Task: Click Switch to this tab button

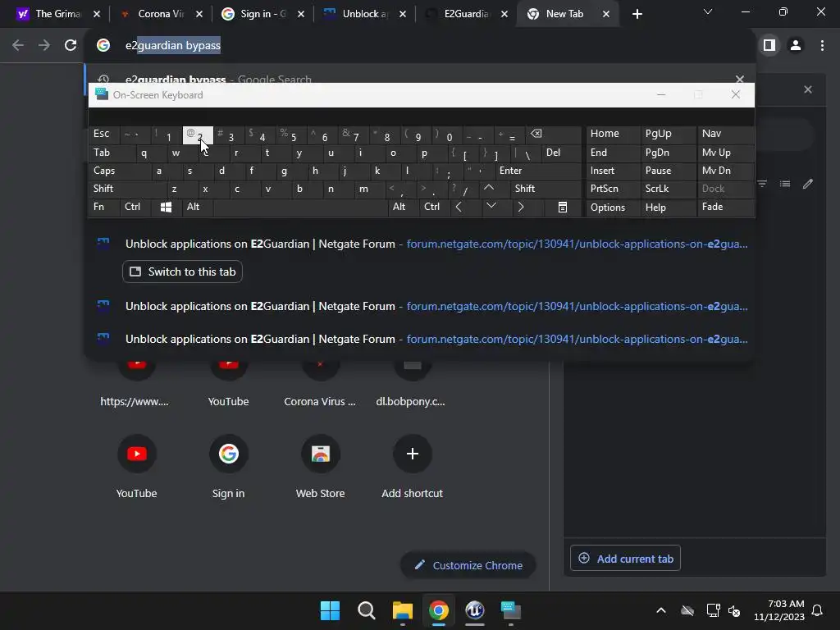Action: (183, 272)
